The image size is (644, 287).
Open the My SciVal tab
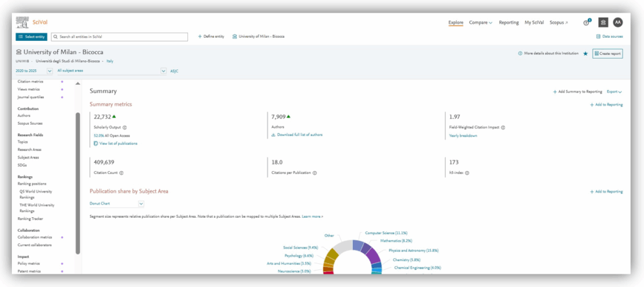click(x=535, y=23)
